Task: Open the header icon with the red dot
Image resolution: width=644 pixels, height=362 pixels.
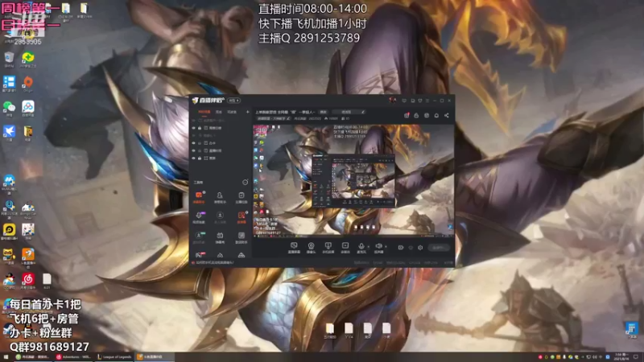Action: [x=407, y=116]
